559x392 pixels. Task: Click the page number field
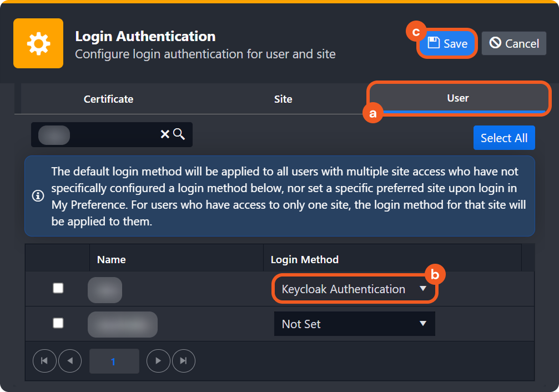point(114,361)
